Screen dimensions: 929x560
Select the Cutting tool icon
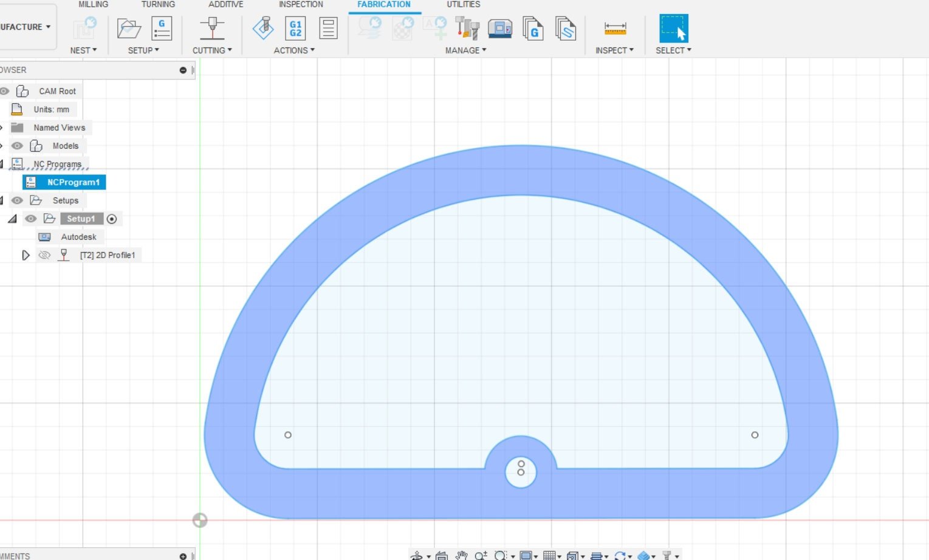click(212, 29)
